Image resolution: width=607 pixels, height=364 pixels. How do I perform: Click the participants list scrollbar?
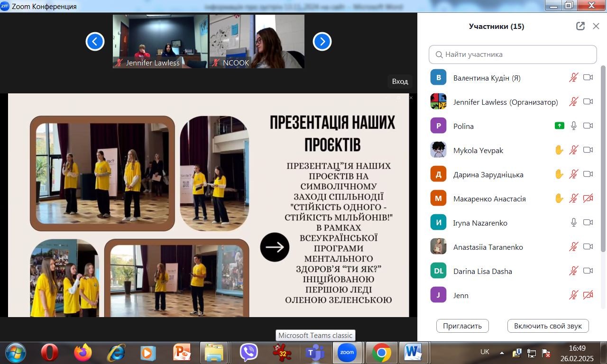tap(603, 159)
